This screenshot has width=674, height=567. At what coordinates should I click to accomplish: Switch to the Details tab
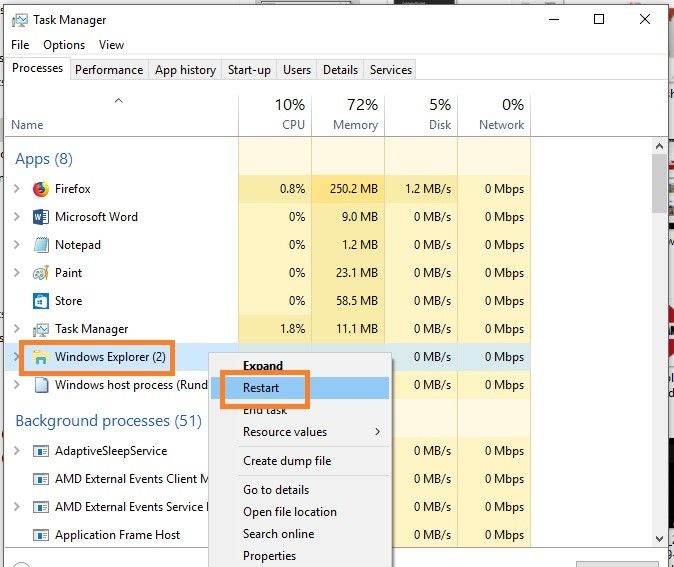point(340,70)
